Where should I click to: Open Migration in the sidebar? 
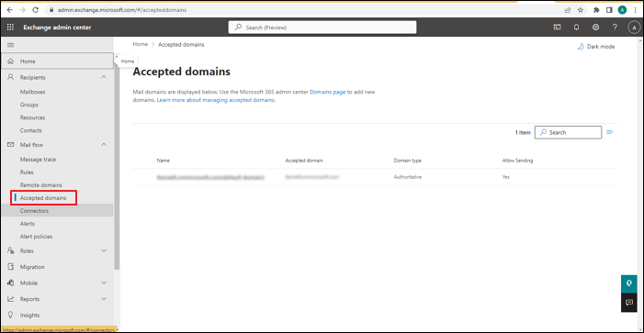click(x=32, y=267)
